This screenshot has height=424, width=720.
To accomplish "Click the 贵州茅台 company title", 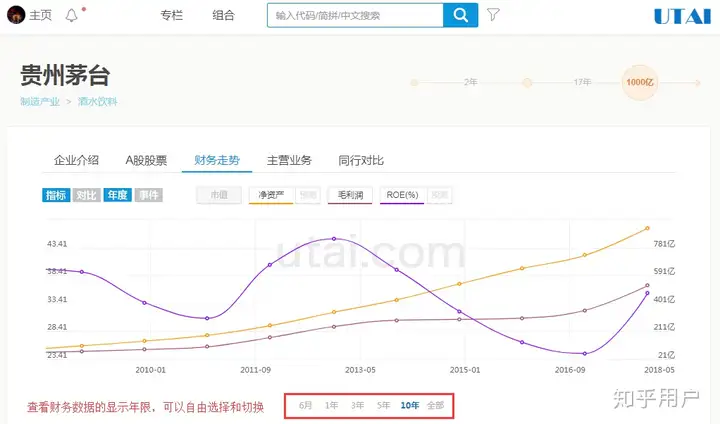I will 65,76.
